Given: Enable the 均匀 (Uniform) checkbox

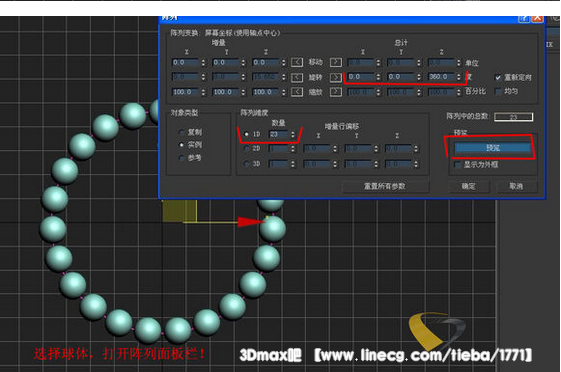Looking at the screenshot, I should coord(498,91).
